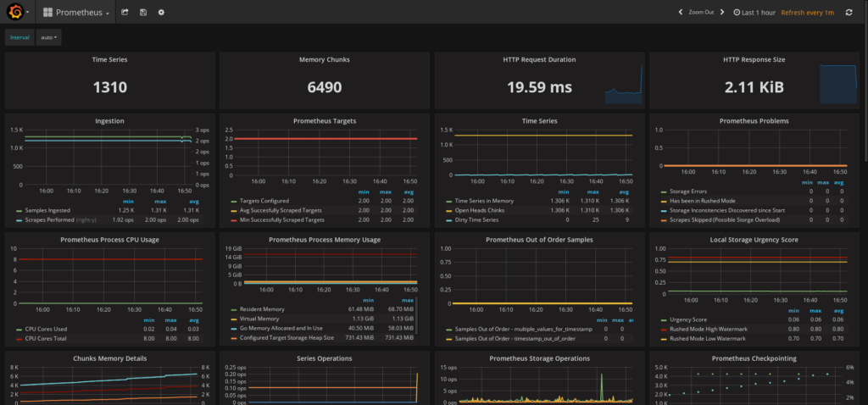Open the Ingestion panel title menu

[x=109, y=120]
